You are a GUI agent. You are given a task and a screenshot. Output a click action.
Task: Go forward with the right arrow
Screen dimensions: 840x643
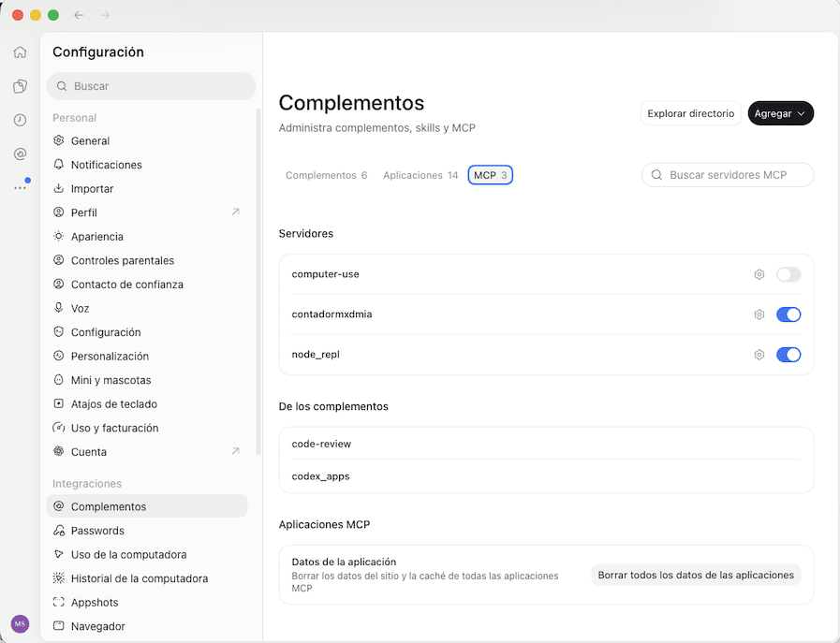pos(105,15)
